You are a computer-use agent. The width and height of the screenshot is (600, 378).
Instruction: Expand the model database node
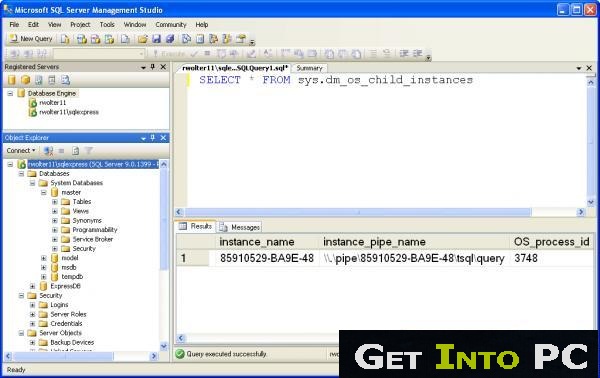click(x=44, y=258)
